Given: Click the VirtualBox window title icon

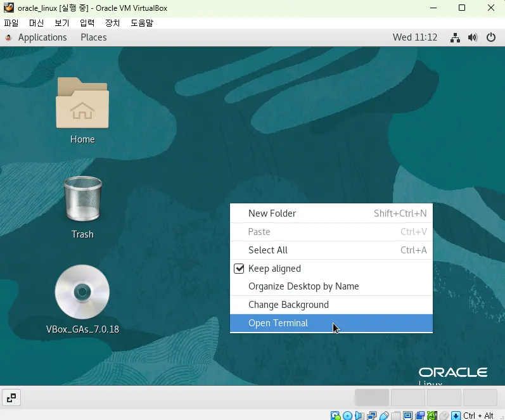Looking at the screenshot, I should click(x=9, y=8).
